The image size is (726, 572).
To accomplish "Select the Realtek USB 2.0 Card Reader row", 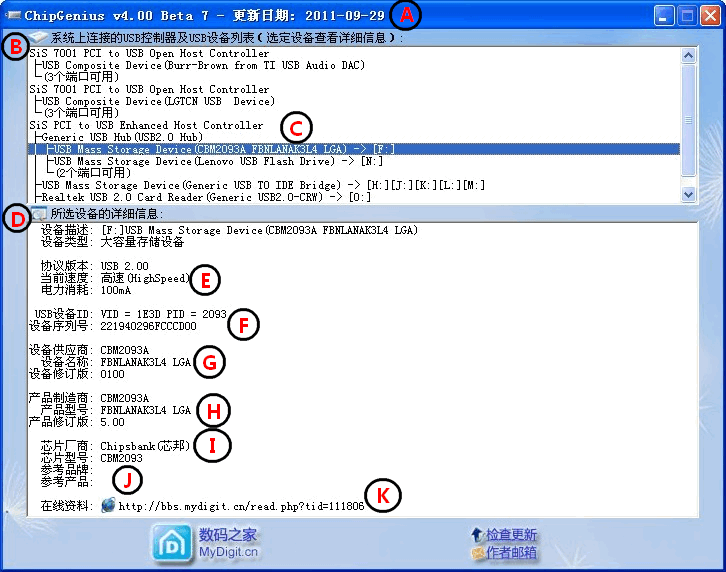I will (x=206, y=197).
